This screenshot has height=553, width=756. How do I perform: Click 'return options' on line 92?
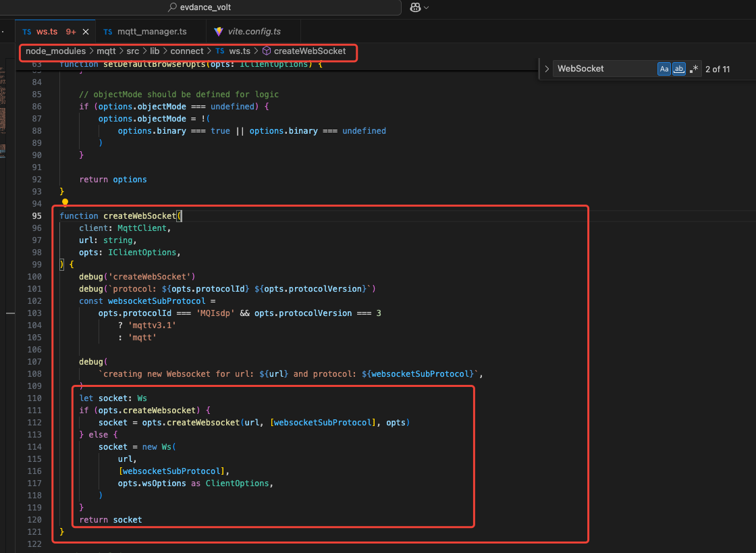tap(113, 180)
